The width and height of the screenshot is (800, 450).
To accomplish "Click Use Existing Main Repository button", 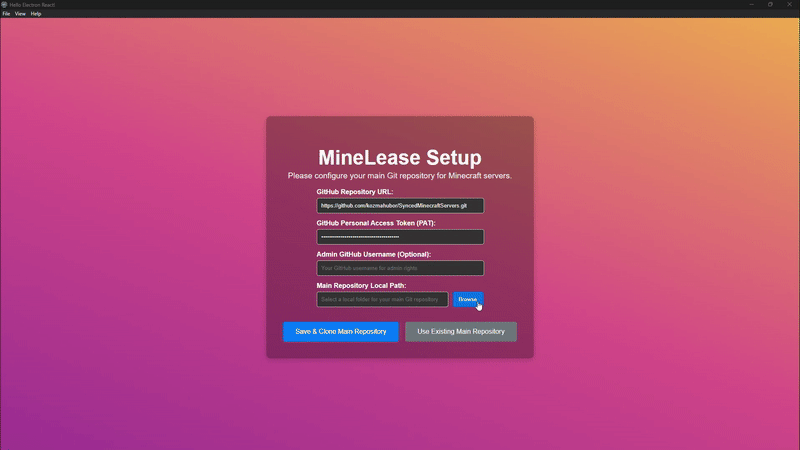I will 461,332.
